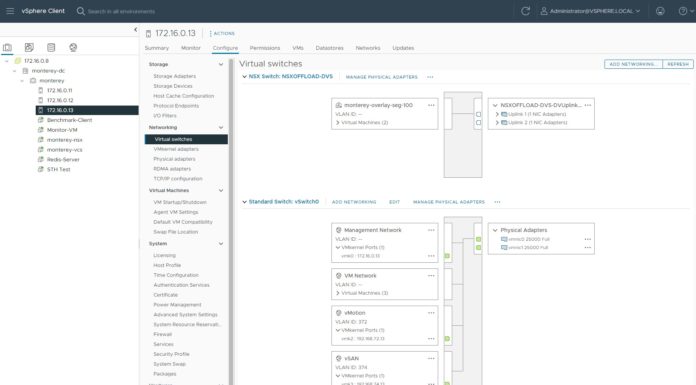
Task: Click Manage Physical Adapters for NSX switch
Action: point(382,77)
